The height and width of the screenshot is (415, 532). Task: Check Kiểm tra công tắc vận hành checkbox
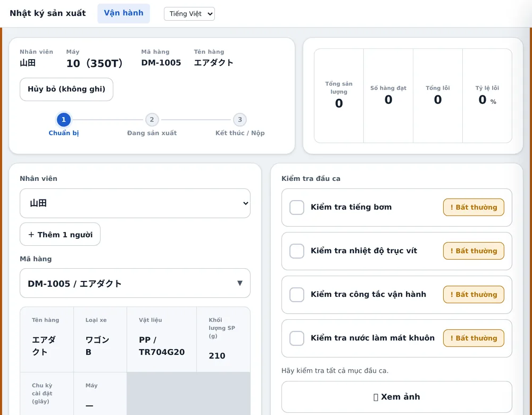[296, 295]
